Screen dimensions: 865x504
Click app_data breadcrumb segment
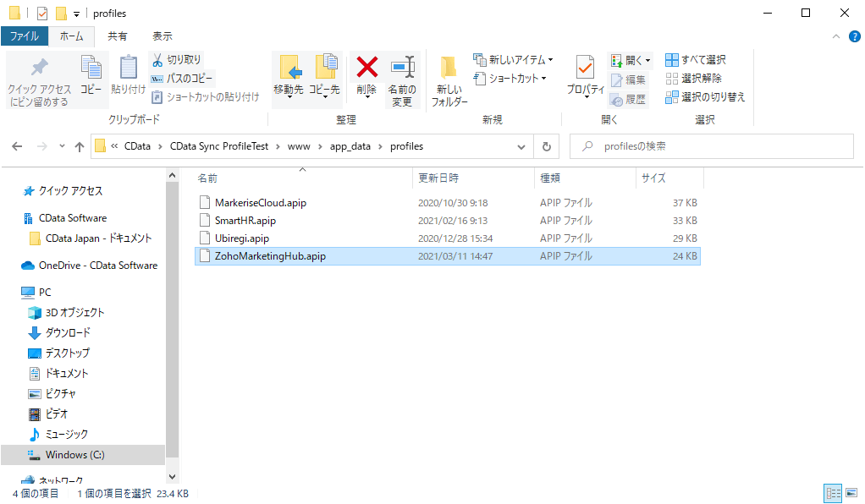(x=350, y=146)
